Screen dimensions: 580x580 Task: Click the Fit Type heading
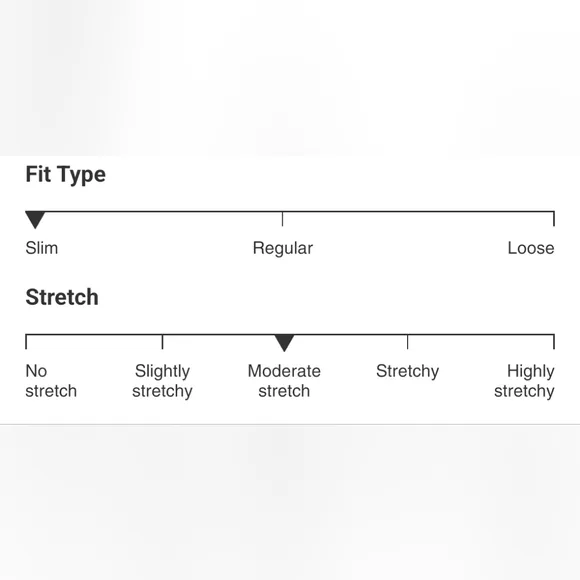(x=65, y=175)
